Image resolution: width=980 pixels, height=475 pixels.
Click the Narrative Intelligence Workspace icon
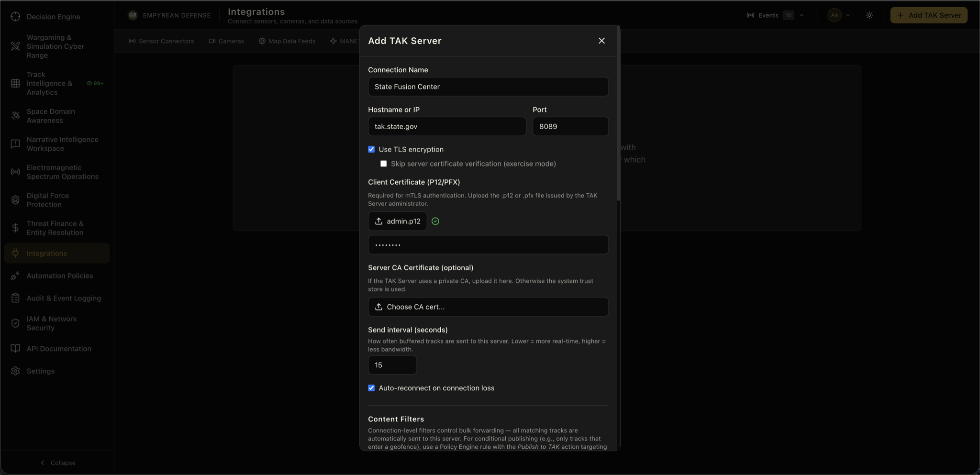pyautogui.click(x=15, y=144)
